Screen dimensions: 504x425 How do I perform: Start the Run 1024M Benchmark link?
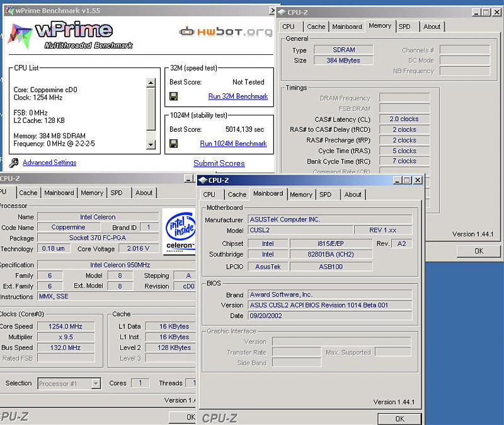(233, 144)
